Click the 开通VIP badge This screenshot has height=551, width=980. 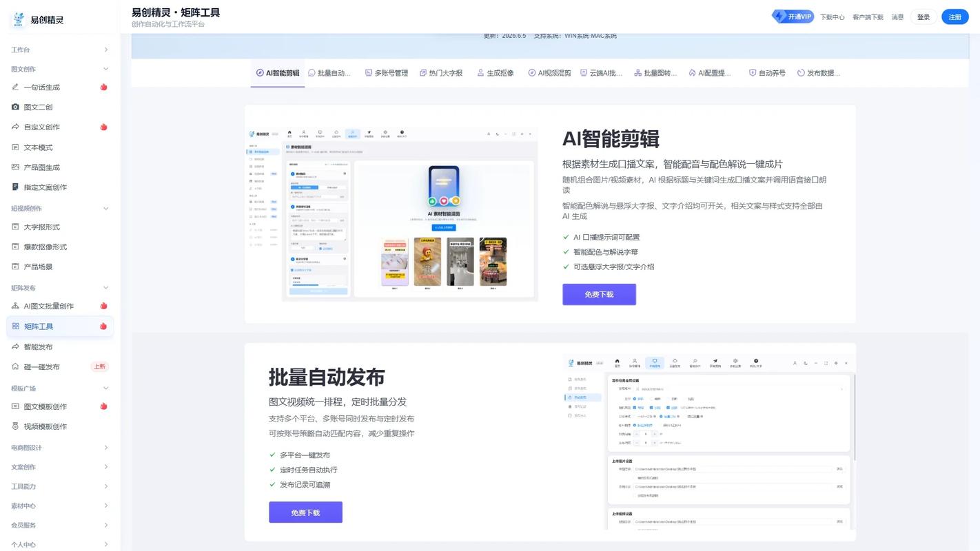793,17
